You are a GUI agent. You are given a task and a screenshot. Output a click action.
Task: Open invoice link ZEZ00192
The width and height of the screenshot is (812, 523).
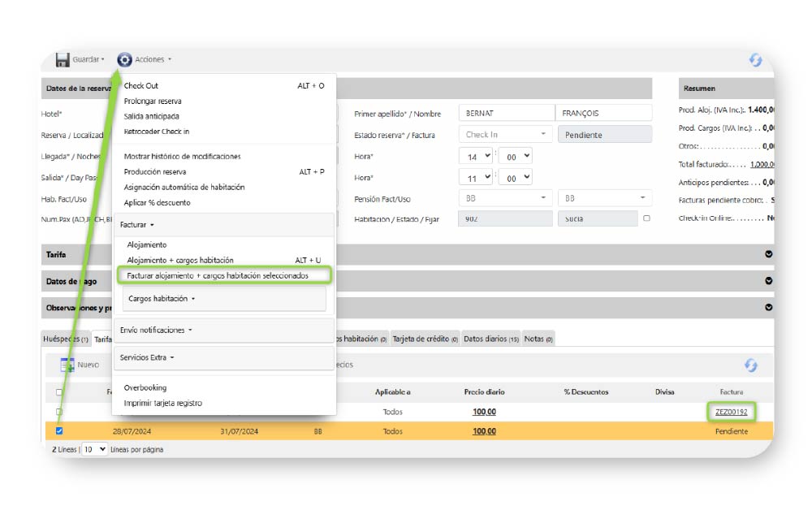(x=731, y=412)
